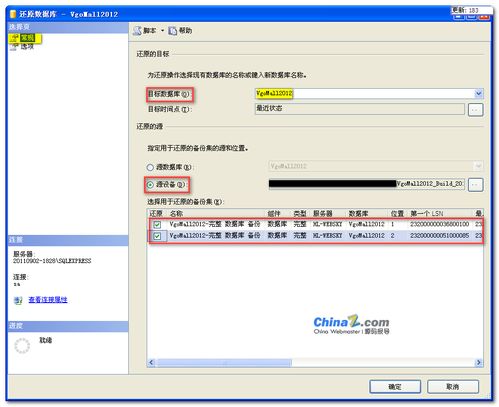Screen dimensions: 499x407
Task: Click the Cancel (取消) button
Action: coord(453,387)
